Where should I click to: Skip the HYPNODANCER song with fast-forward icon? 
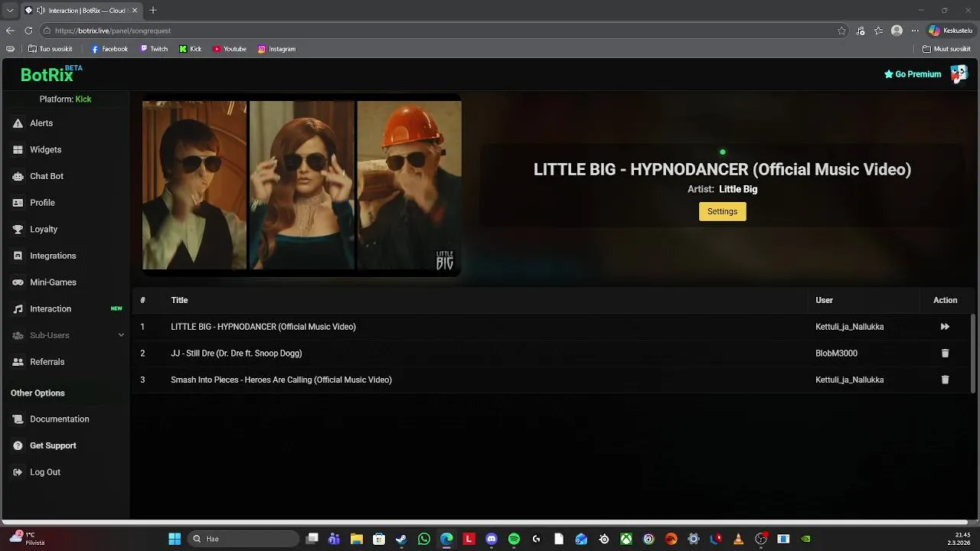click(945, 327)
